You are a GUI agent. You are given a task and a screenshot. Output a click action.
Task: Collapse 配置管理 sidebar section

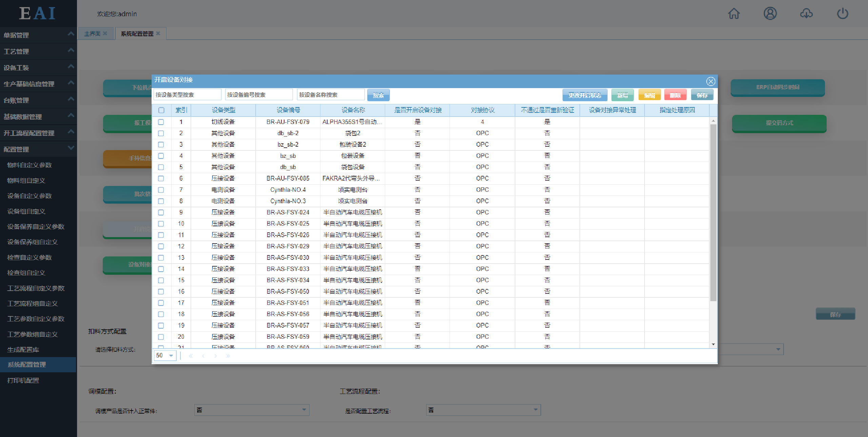38,149
